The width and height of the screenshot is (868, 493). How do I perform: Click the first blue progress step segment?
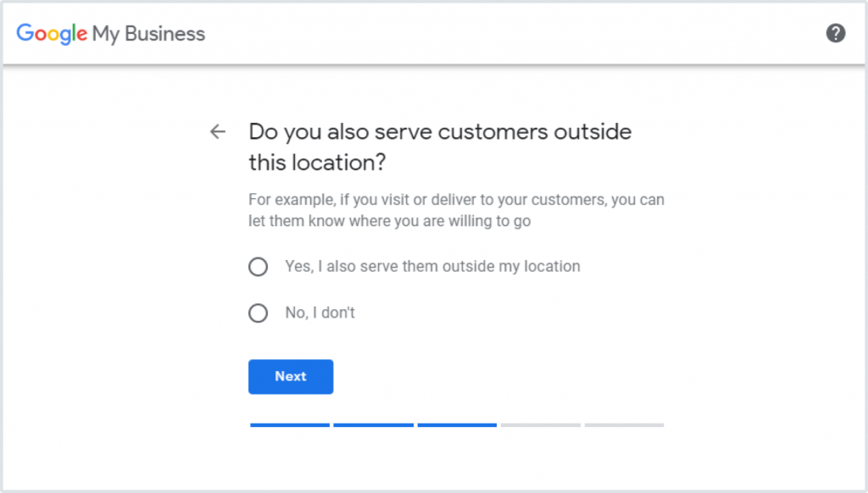(x=290, y=424)
